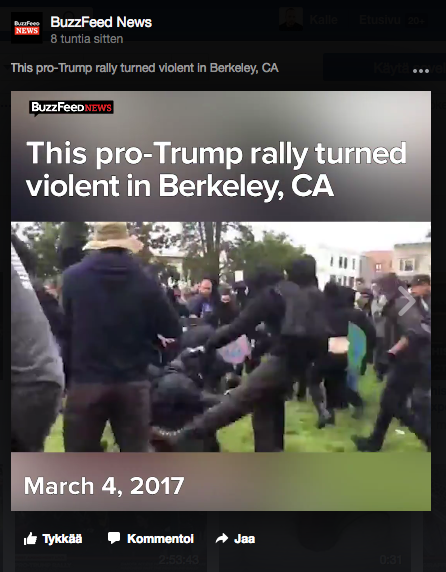446x572 pixels.
Task: Click the post caption text under header
Action: tap(145, 68)
